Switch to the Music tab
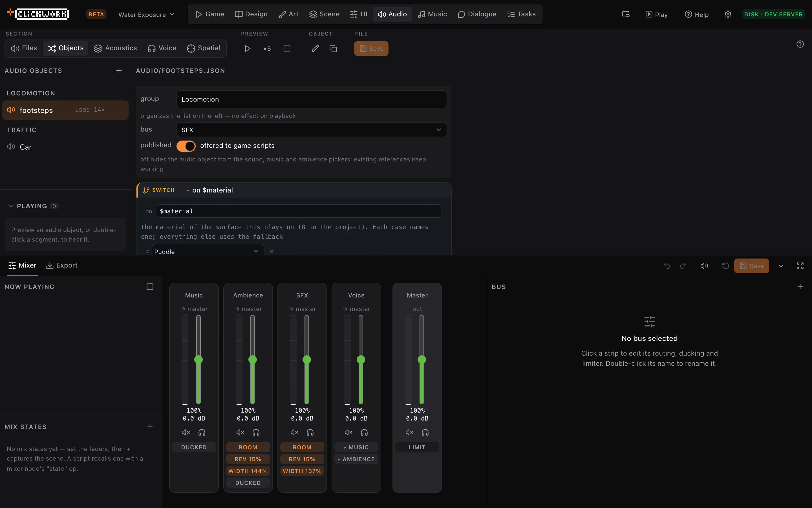812x508 pixels. (432, 14)
